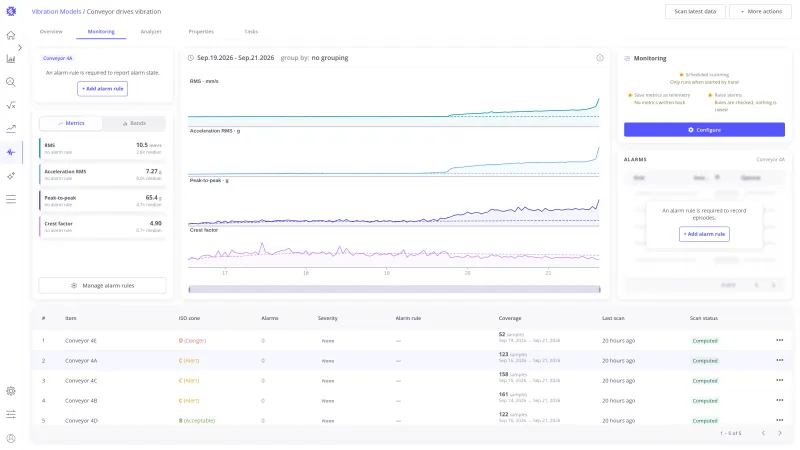This screenshot has width=800, height=450.
Task: Switch to Properties tab
Action: pos(201,32)
